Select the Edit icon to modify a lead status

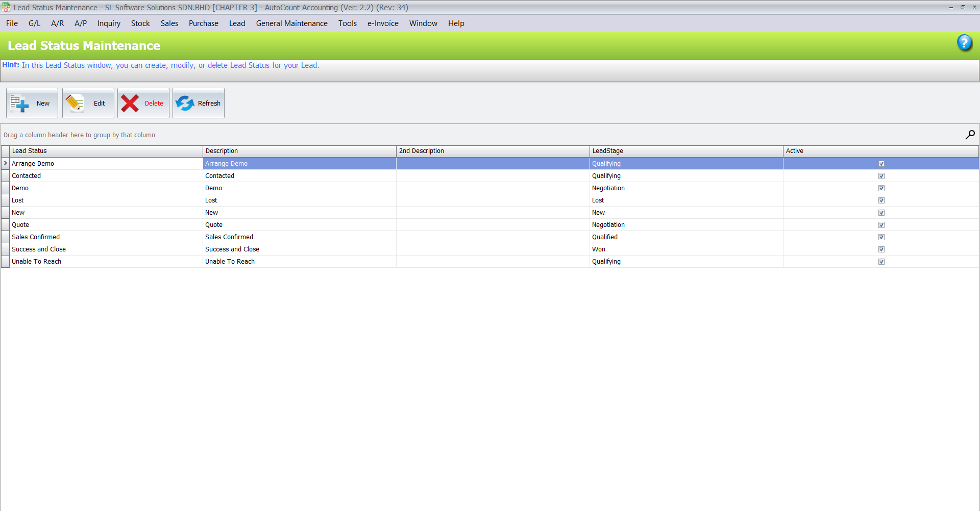75,102
